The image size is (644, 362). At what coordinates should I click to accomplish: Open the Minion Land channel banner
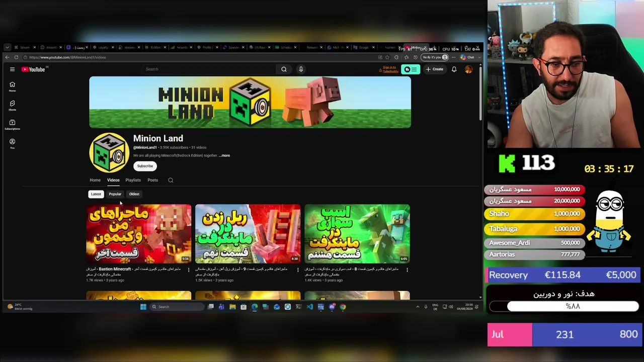coord(250,102)
